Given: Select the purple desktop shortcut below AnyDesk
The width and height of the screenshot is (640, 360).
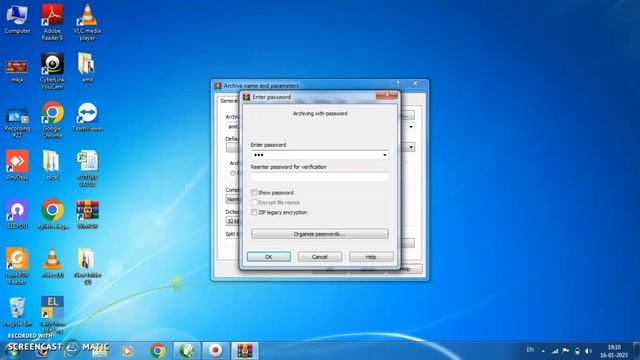Looking at the screenshot, I should [17, 214].
